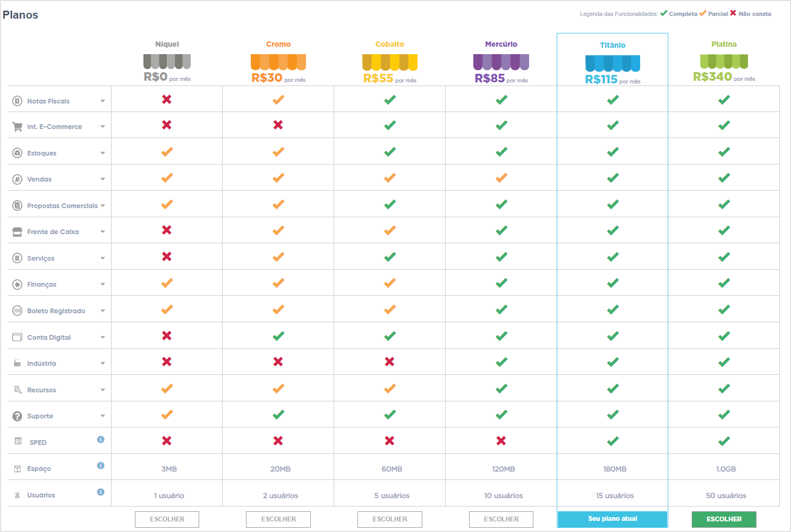791x532 pixels.
Task: Click the info icon next to SPED
Action: tap(100, 440)
